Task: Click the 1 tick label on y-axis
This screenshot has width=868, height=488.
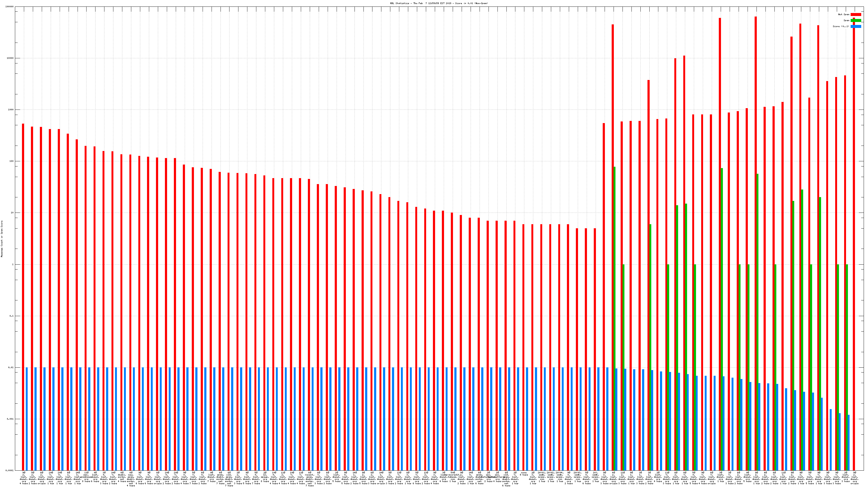Action: click(13, 264)
